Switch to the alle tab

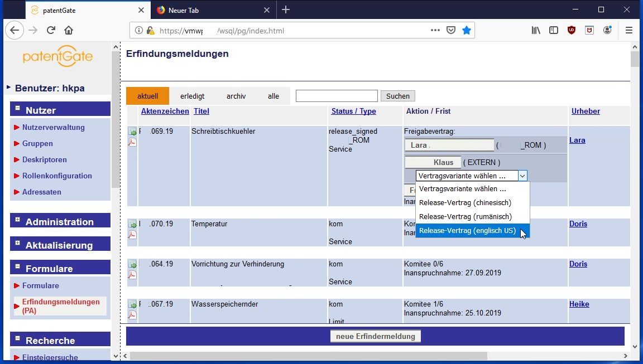pos(273,96)
